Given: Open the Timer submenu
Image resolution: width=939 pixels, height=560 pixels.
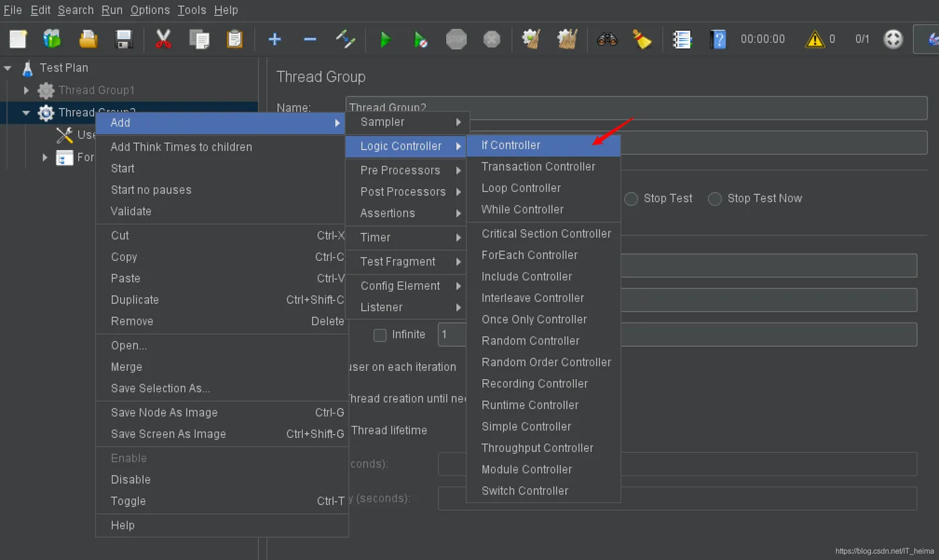Looking at the screenshot, I should coord(407,237).
